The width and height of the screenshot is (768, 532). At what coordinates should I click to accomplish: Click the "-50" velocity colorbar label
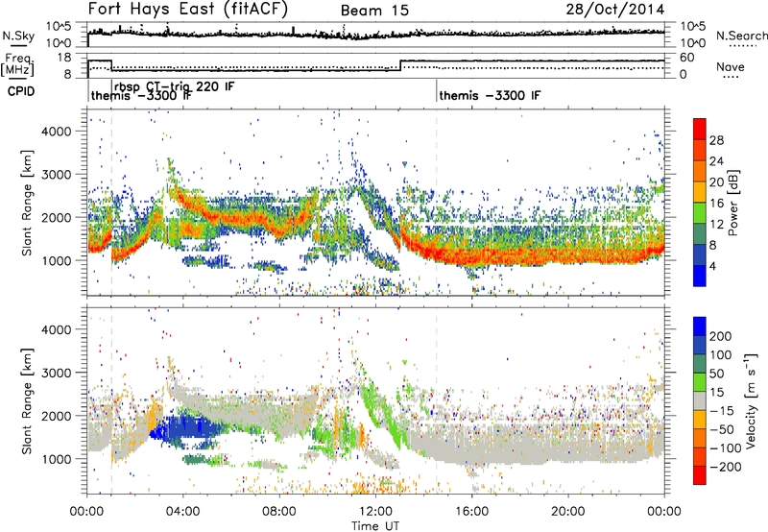(724, 429)
